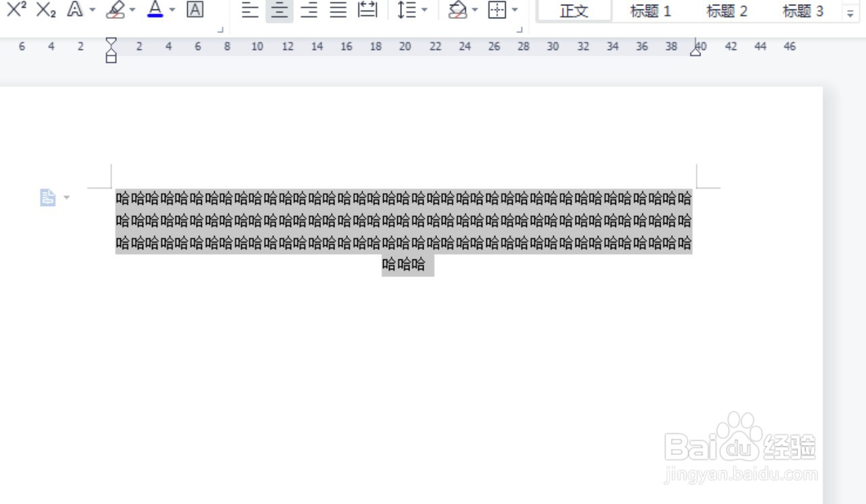
Task: Click in the first line of selected text
Action: coord(404,199)
